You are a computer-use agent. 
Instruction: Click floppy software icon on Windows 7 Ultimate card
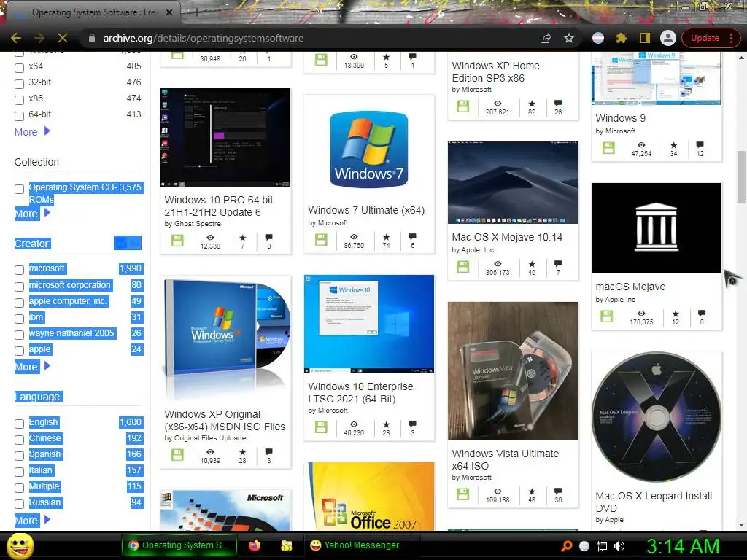pos(321,239)
